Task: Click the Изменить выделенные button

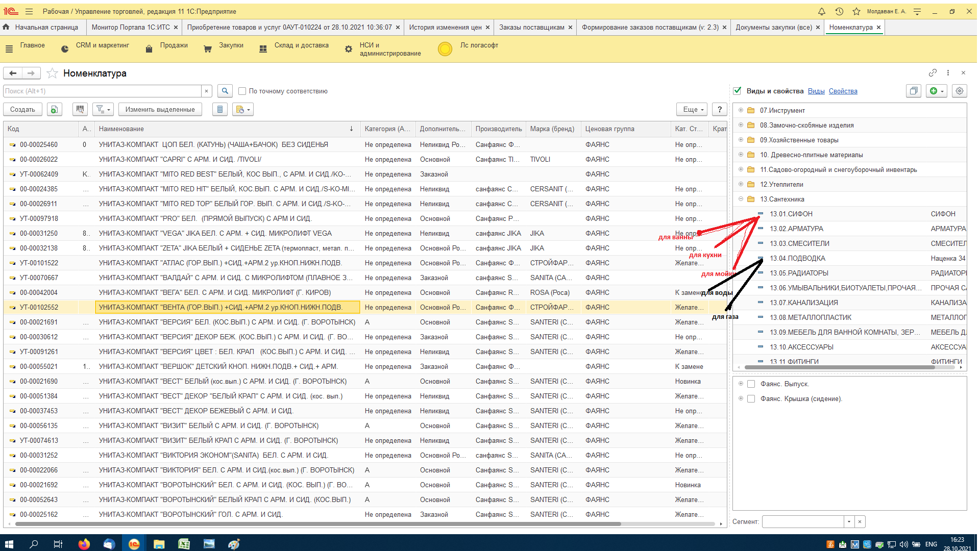Action: [x=160, y=109]
